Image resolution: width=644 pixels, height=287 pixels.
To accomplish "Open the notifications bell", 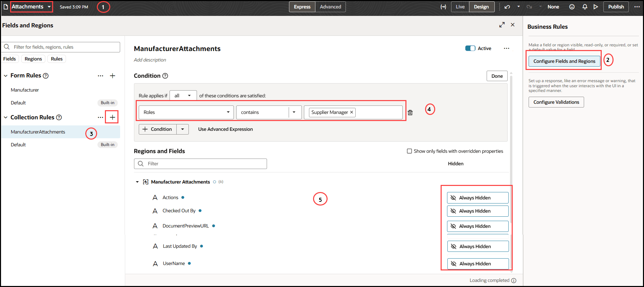I will (585, 7).
